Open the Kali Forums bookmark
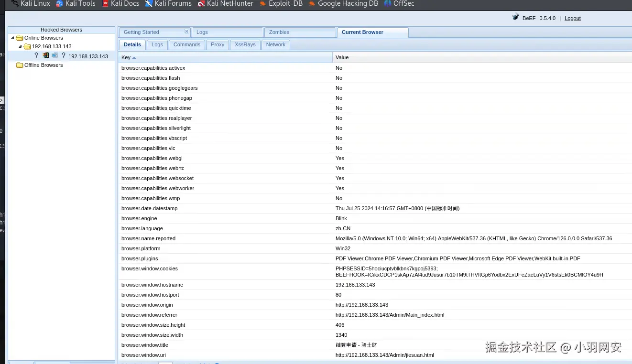This screenshot has height=364, width=632. tap(168, 3)
